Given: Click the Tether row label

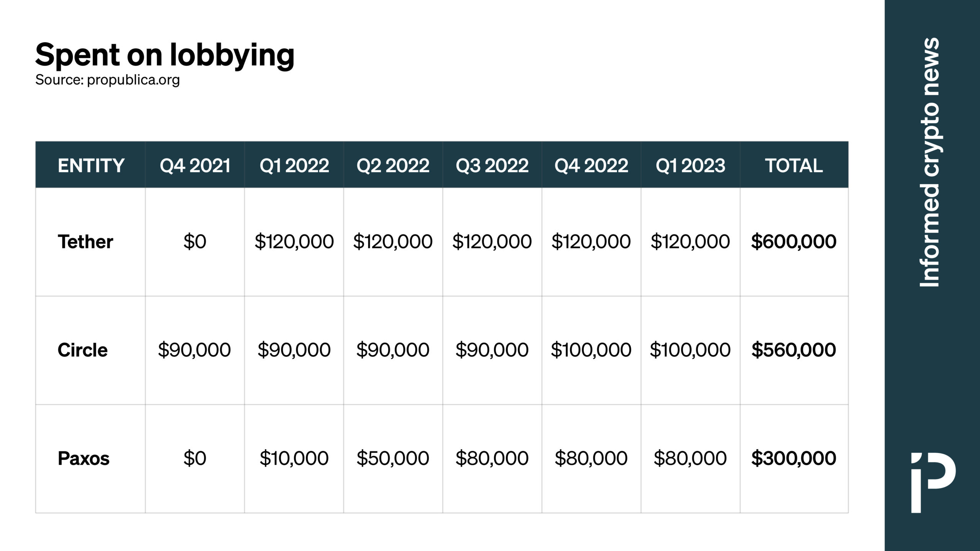Looking at the screenshot, I should coord(85,242).
